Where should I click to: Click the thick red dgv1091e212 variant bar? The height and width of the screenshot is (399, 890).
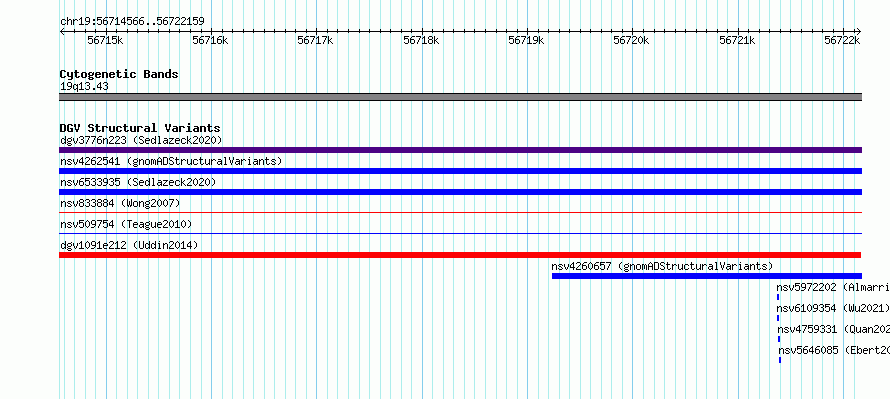tap(460, 255)
